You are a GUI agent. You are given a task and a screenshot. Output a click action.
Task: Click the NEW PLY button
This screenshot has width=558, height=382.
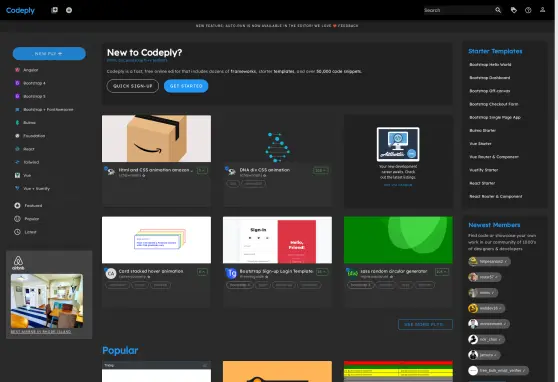[49, 53]
